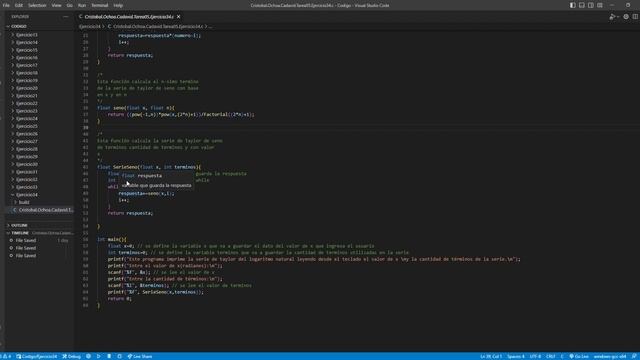Image resolution: width=640 pixels, height=360 pixels.
Task: Click the Ln 39, Col 1 indicator
Action: tap(491, 356)
